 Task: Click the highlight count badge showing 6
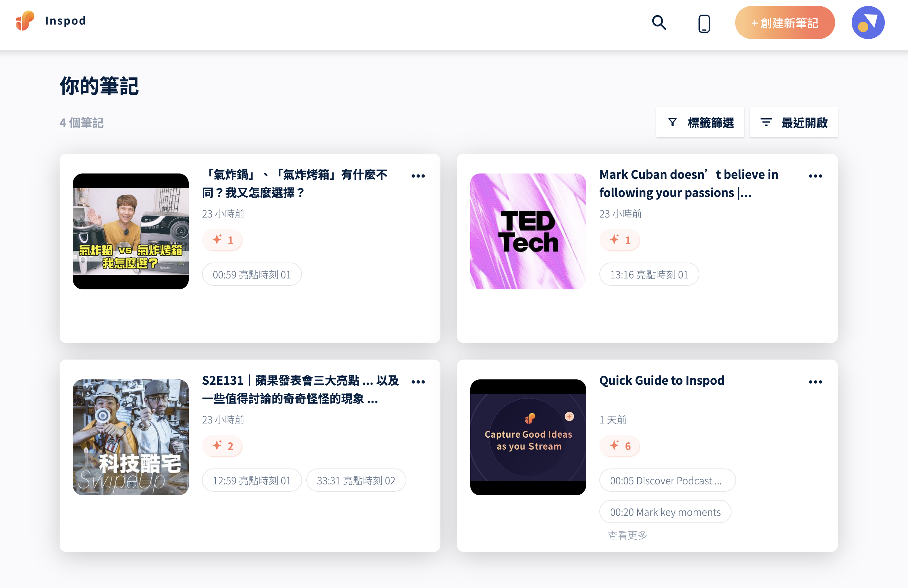(x=620, y=446)
